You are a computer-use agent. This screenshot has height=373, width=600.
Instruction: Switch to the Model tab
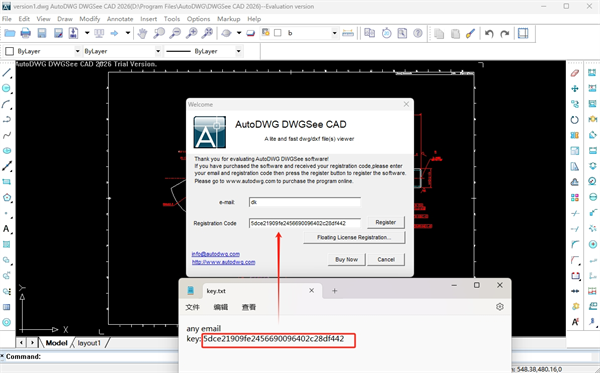[56, 343]
